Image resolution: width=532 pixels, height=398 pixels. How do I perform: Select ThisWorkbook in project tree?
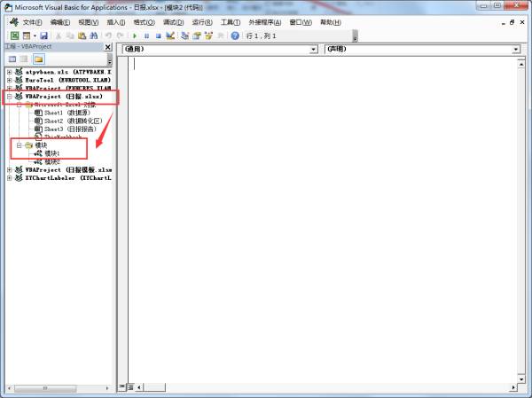[x=59, y=137]
